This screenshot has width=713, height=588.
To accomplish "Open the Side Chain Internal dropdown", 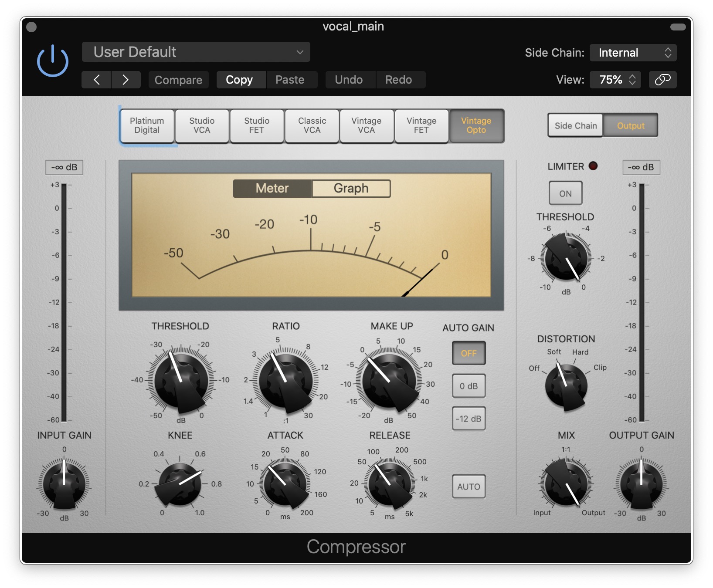I will (633, 53).
